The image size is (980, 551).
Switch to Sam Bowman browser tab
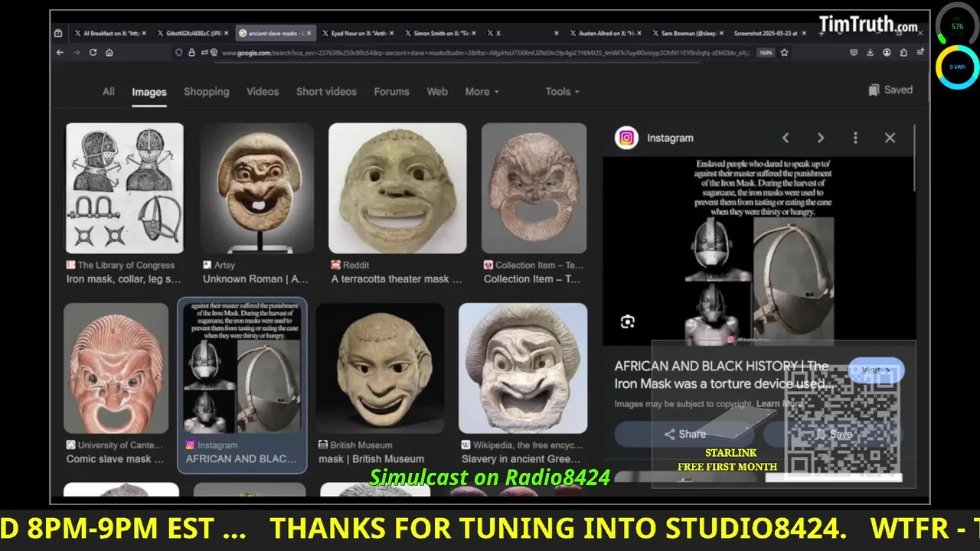687,34
